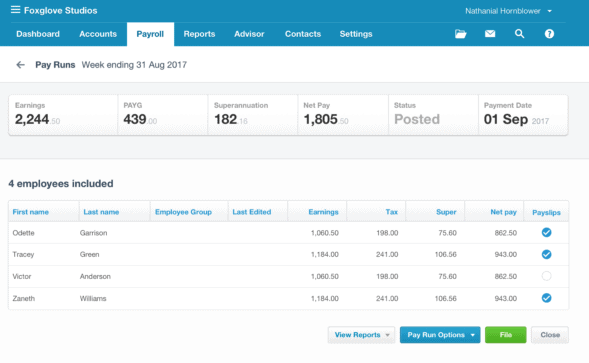Toggle payslip checkmark for Tracey Green
The width and height of the screenshot is (589, 363).
coord(547,254)
